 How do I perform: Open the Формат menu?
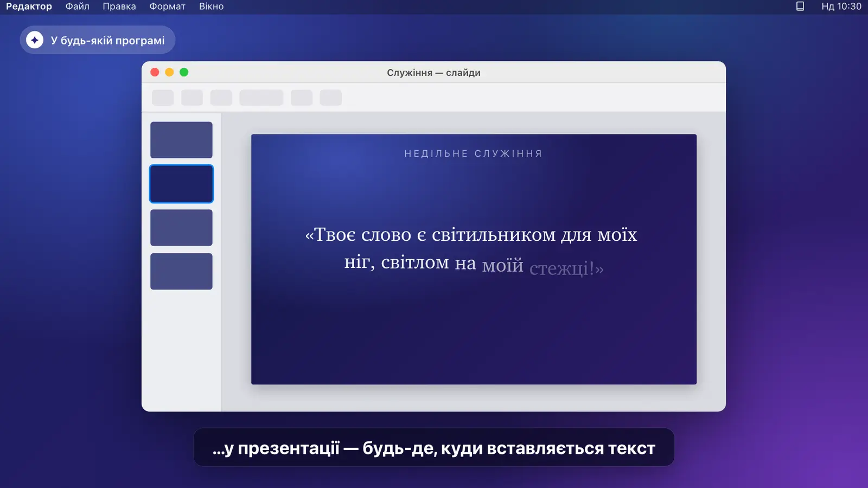[167, 7]
